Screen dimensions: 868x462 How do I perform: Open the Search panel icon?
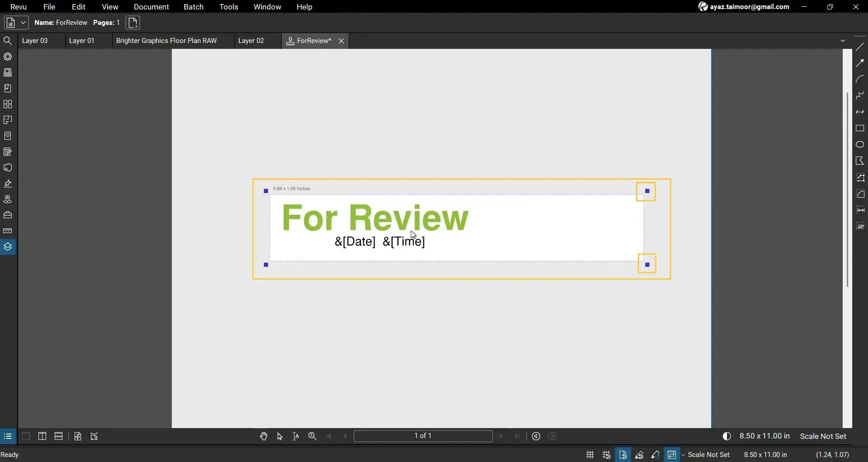(x=8, y=41)
